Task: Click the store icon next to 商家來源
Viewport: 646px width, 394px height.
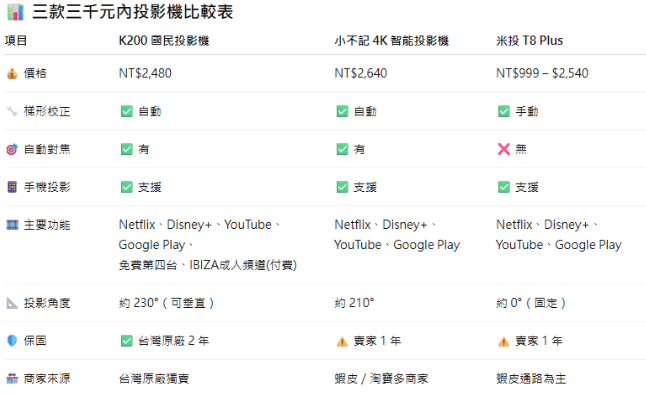Action: pyautogui.click(x=12, y=378)
